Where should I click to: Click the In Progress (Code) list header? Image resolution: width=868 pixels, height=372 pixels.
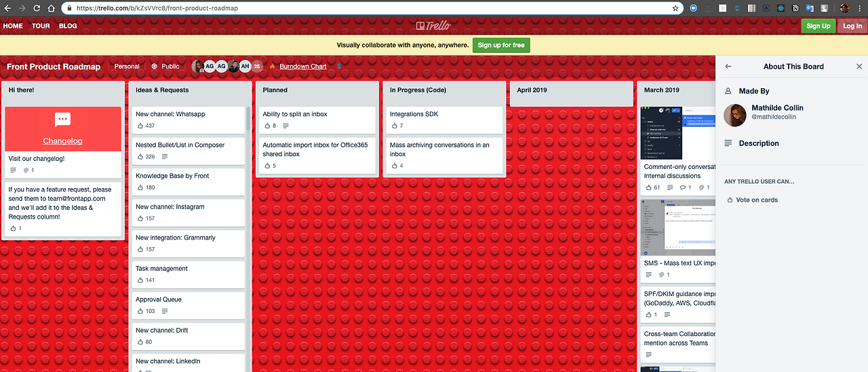click(x=418, y=90)
